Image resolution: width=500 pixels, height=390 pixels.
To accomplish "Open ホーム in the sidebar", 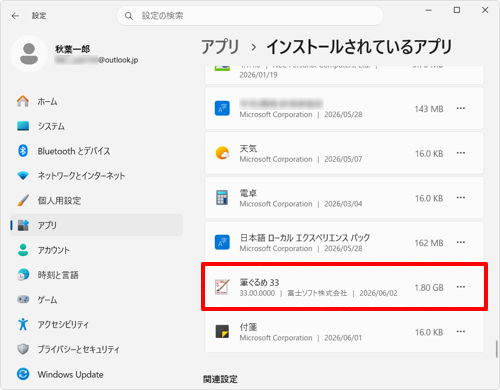I will point(96,101).
